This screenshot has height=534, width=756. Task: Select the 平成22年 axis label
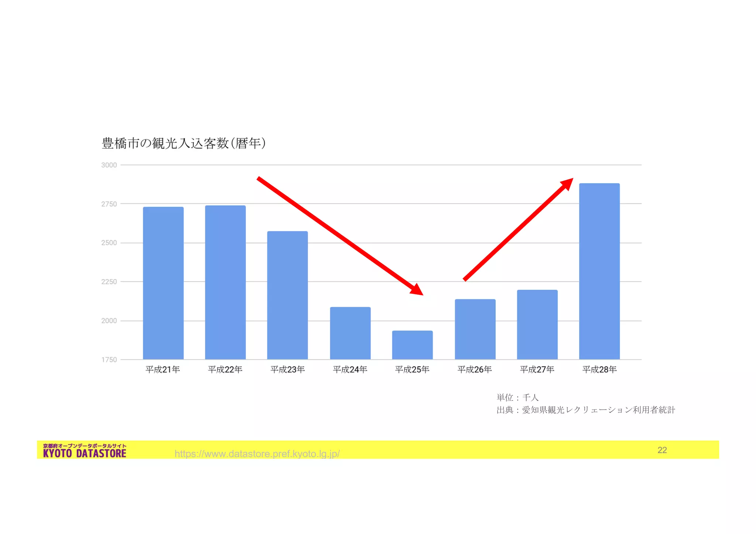click(225, 369)
